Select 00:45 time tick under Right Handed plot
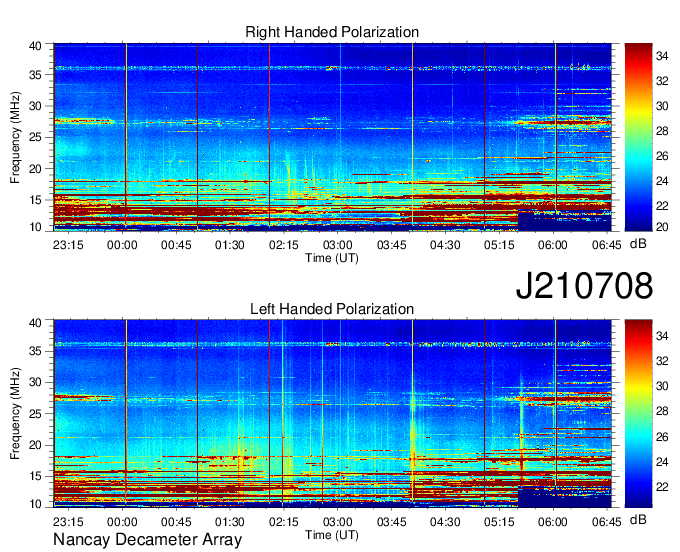 click(x=176, y=245)
